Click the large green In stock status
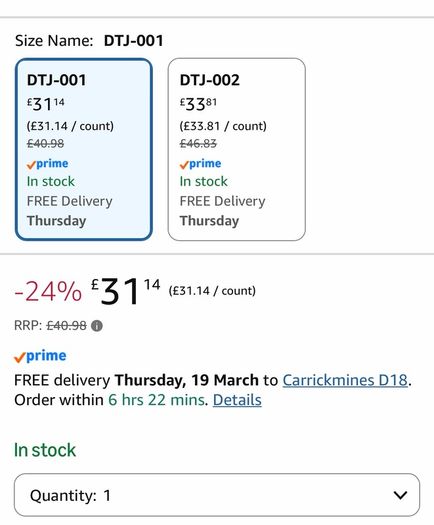434x525 pixels. tap(45, 450)
